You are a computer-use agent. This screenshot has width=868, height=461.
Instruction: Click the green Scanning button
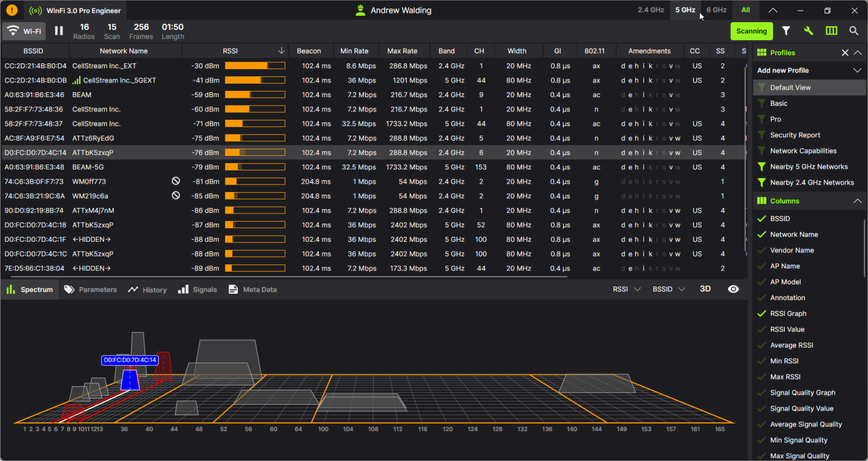752,31
